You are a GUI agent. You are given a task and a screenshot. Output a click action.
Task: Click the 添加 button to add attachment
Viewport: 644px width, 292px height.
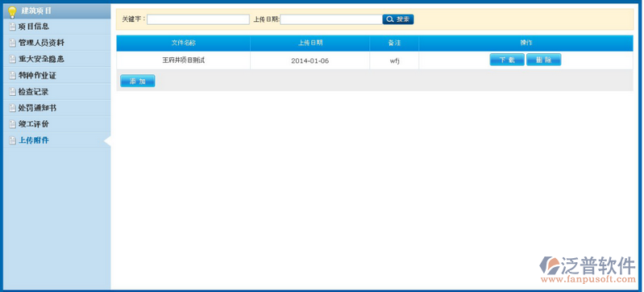138,81
